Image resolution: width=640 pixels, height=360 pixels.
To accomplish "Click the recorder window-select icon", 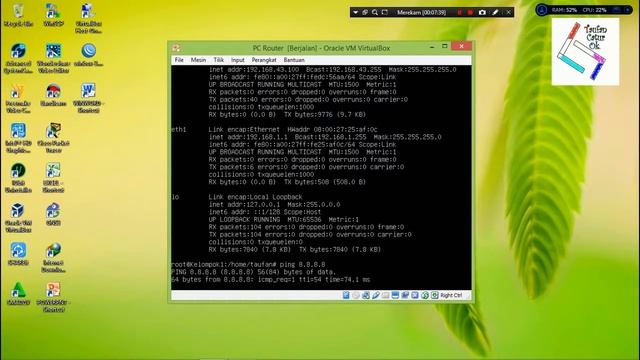I will pos(365,13).
